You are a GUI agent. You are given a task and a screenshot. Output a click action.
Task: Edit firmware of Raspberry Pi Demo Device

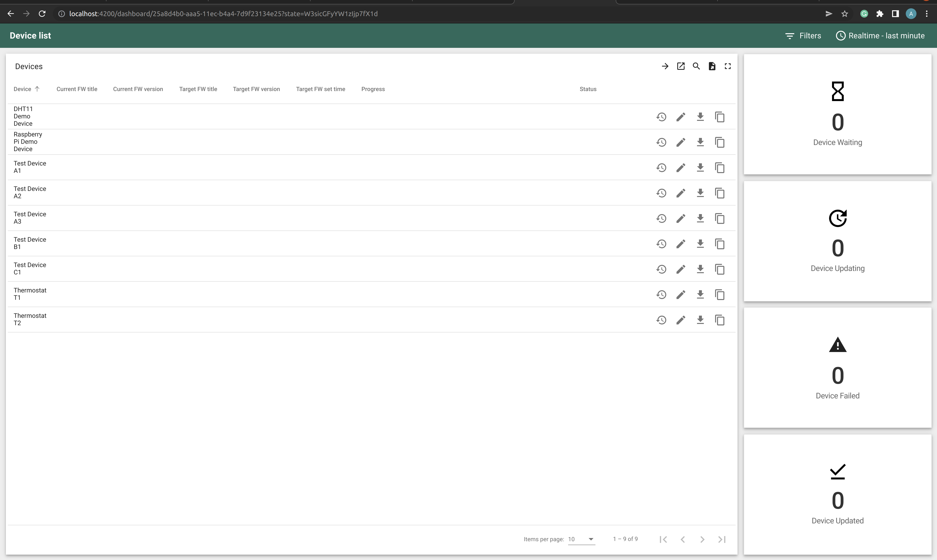pos(681,142)
